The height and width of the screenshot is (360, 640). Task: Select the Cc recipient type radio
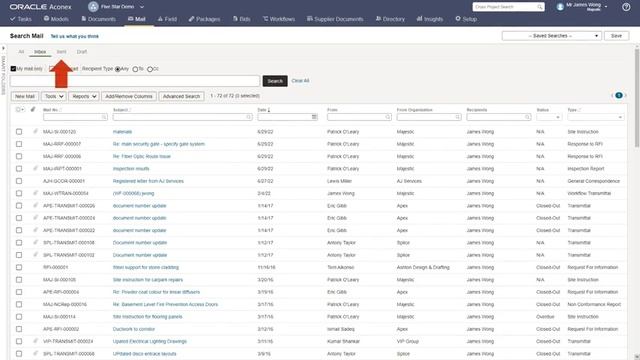pyautogui.click(x=150, y=69)
